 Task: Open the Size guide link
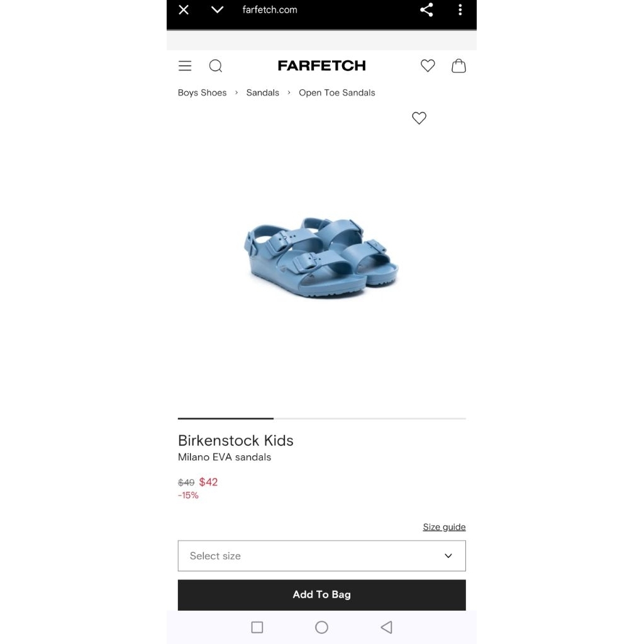pos(444,527)
